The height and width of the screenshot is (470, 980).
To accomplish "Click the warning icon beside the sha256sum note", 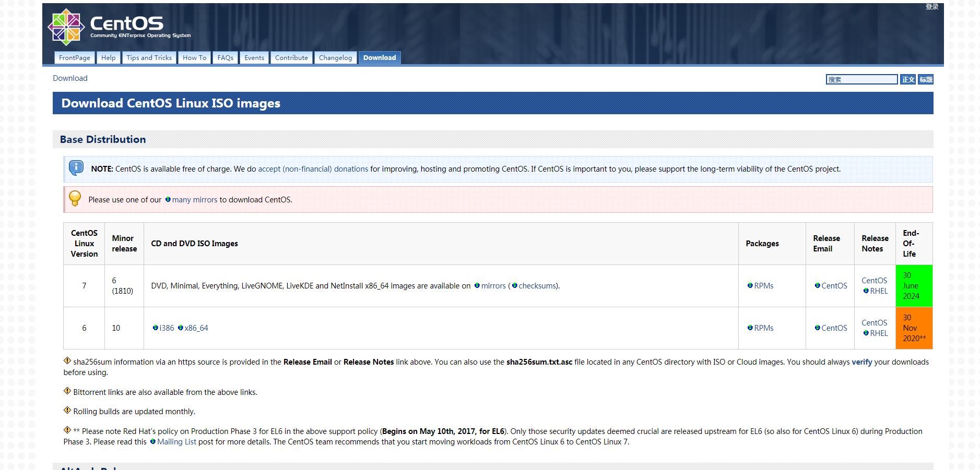I will pos(67,360).
